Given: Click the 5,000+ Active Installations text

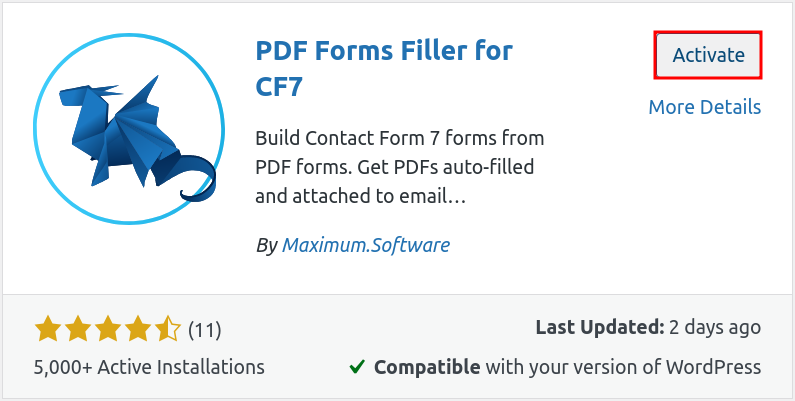Looking at the screenshot, I should pyautogui.click(x=149, y=367).
